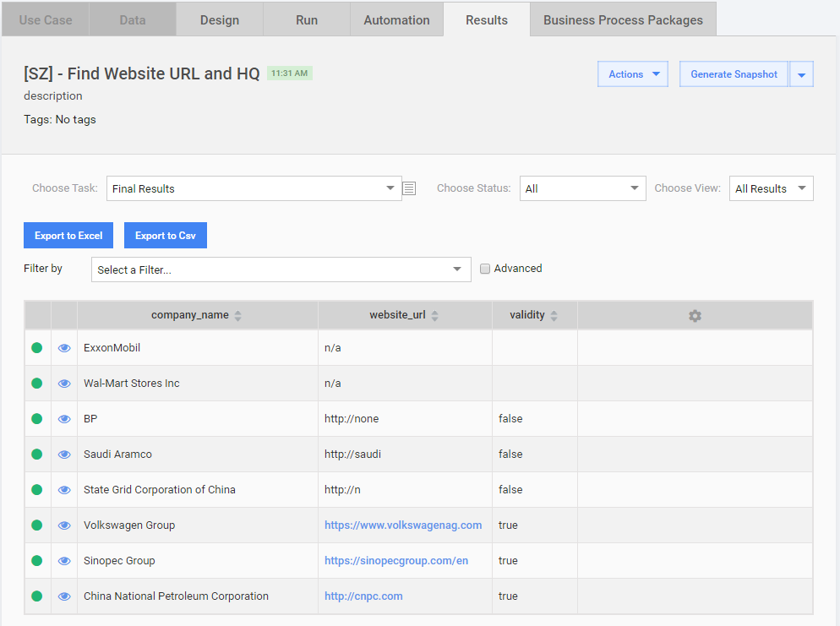Click the ExxonMobil company name cell
840x626 pixels.
(198, 347)
